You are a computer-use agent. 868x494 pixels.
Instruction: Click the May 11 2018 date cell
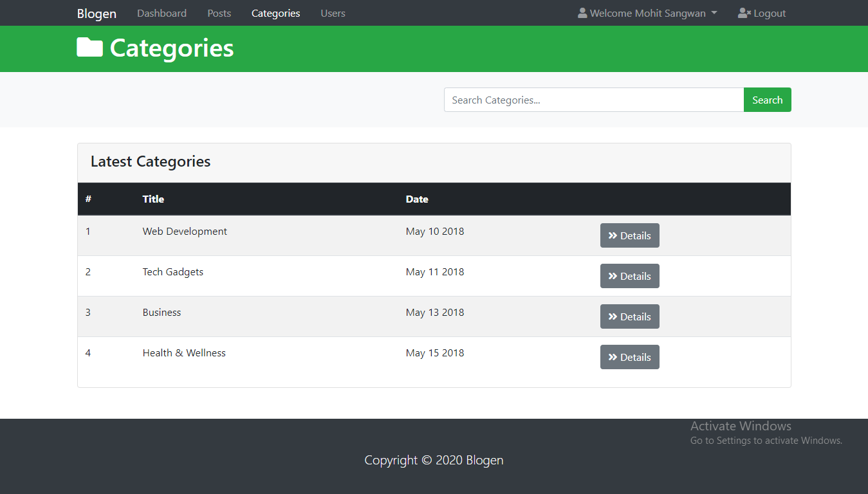tap(435, 271)
